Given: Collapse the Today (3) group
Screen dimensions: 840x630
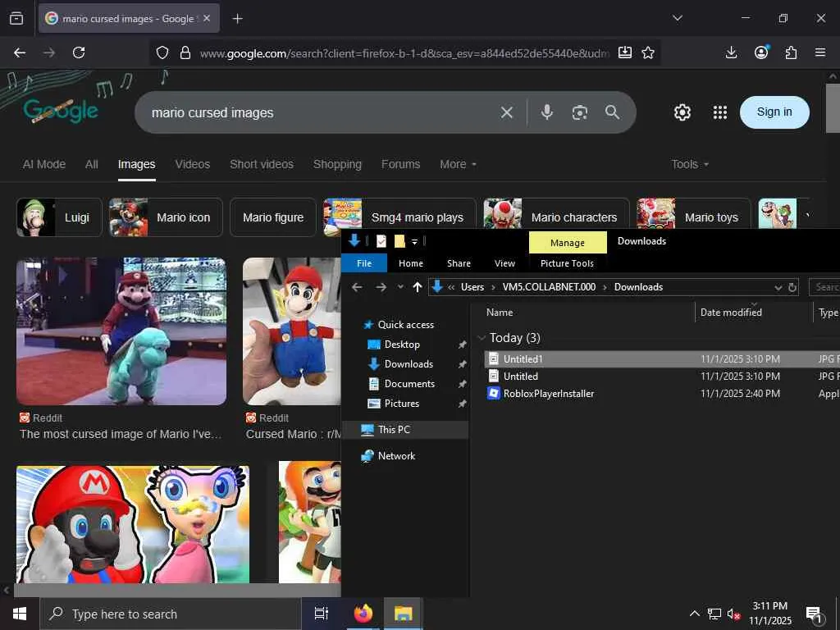Looking at the screenshot, I should click(481, 338).
